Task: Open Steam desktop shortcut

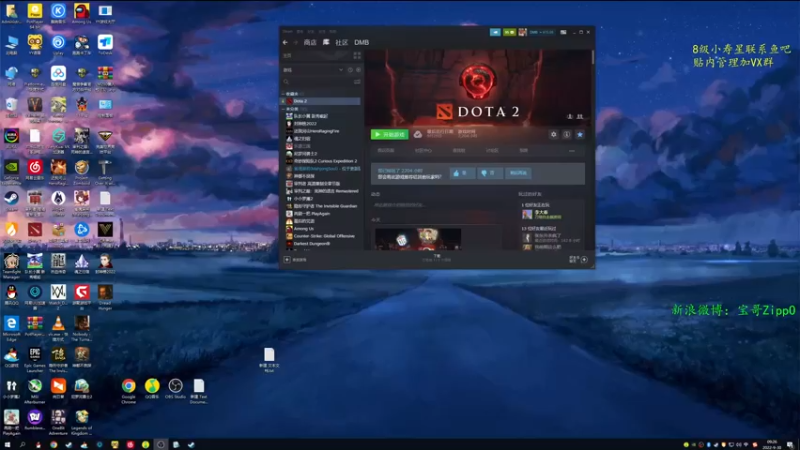Action: 11,201
